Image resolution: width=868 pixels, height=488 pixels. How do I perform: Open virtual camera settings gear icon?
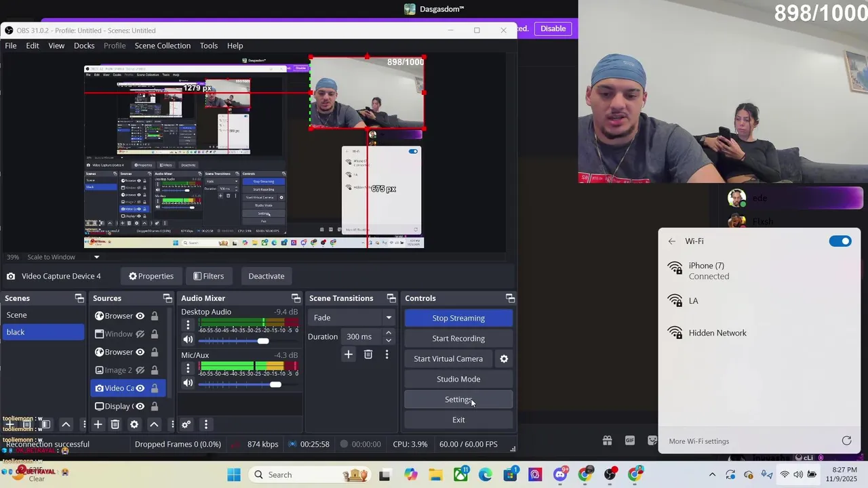504,359
